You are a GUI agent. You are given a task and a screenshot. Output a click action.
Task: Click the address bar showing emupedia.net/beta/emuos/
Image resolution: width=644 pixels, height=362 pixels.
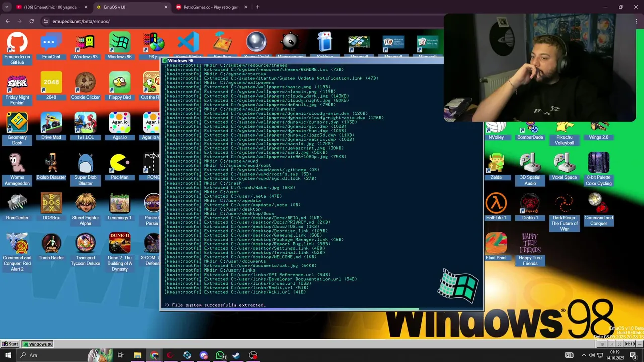point(242,21)
